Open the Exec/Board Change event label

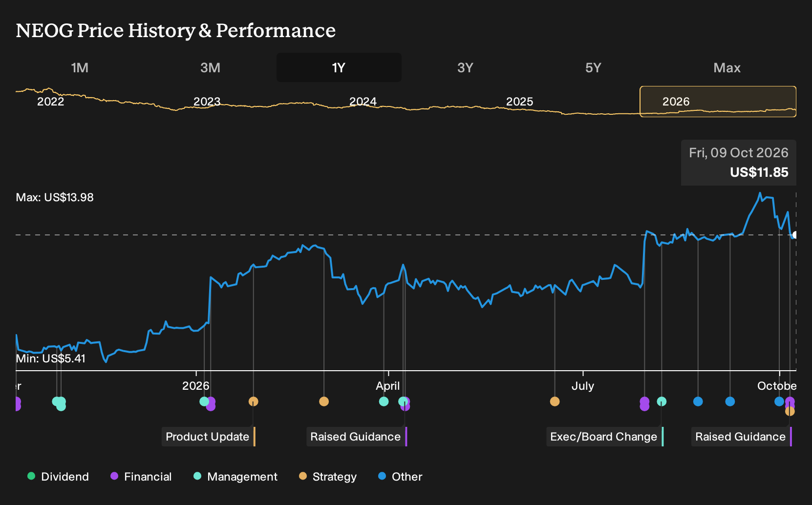[x=604, y=437]
